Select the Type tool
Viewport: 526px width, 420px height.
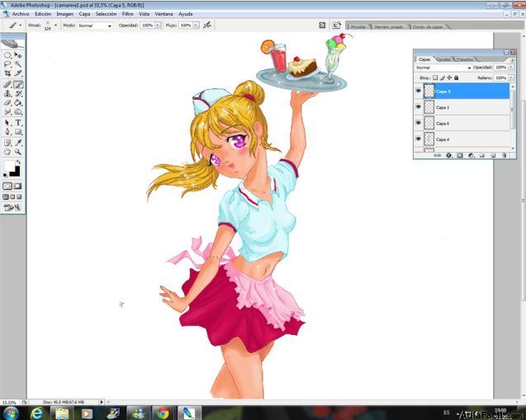(x=18, y=123)
